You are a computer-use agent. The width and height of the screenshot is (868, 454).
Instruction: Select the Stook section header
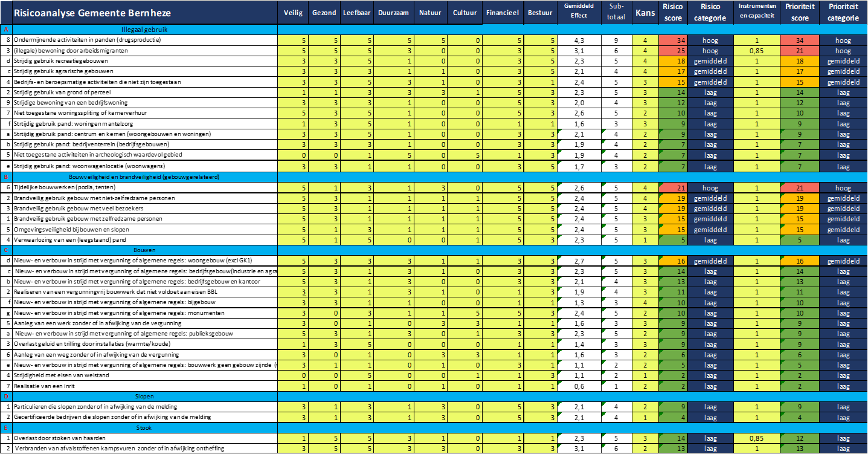(x=145, y=427)
